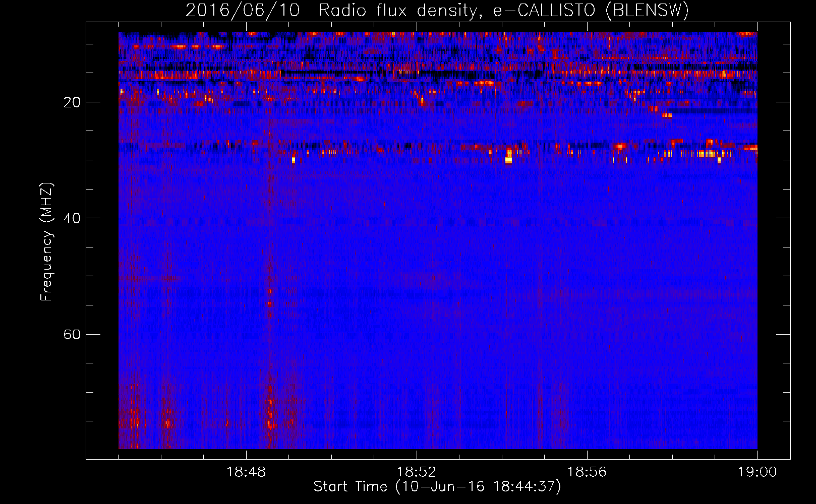Click the 60 MHz tick label
816x504 pixels.
(x=72, y=334)
